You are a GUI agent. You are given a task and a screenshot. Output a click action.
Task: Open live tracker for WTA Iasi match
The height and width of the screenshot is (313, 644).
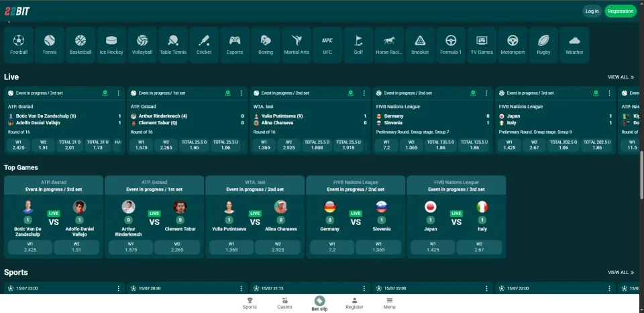[350, 93]
